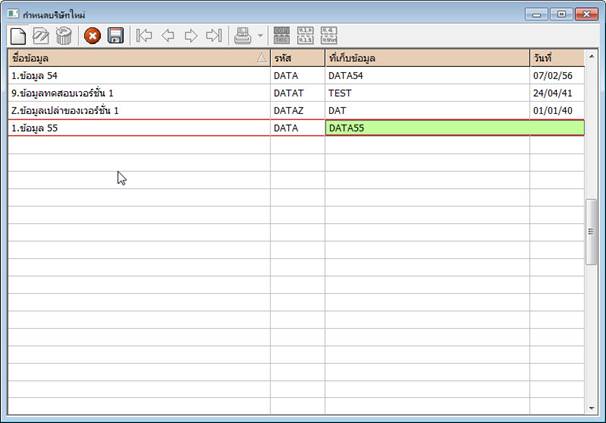Save with the floppy disk icon
Viewport: 606px width, 423px height.
116,36
